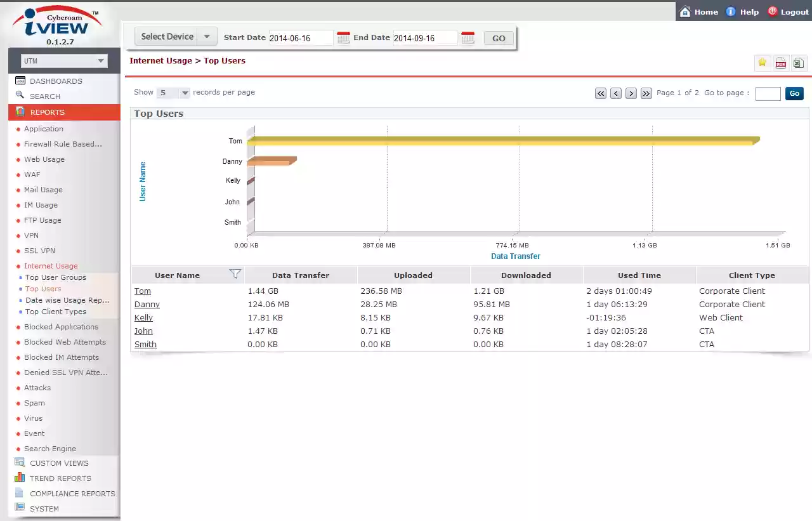Open the DASHBOARDS section

tap(56, 81)
